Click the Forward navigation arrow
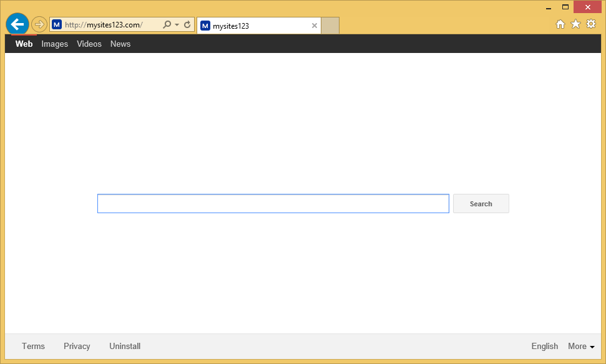This screenshot has height=364, width=606. pyautogui.click(x=39, y=24)
